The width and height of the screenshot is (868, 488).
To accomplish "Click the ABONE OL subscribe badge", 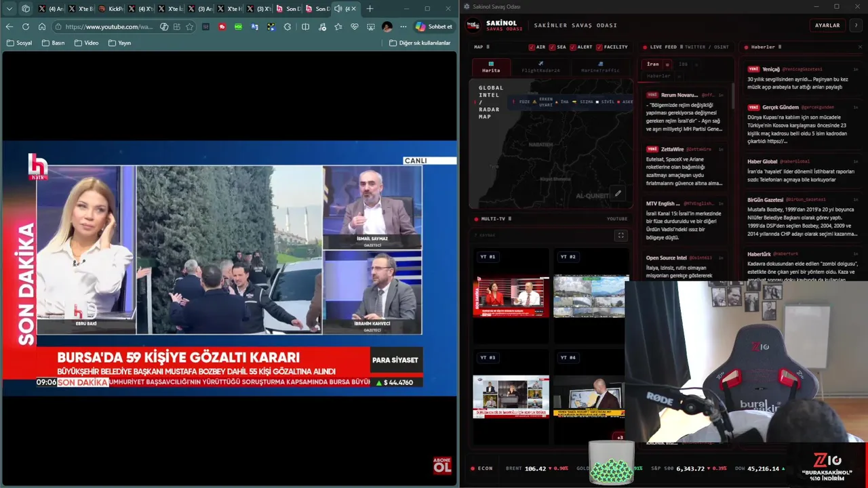I will 442,466.
